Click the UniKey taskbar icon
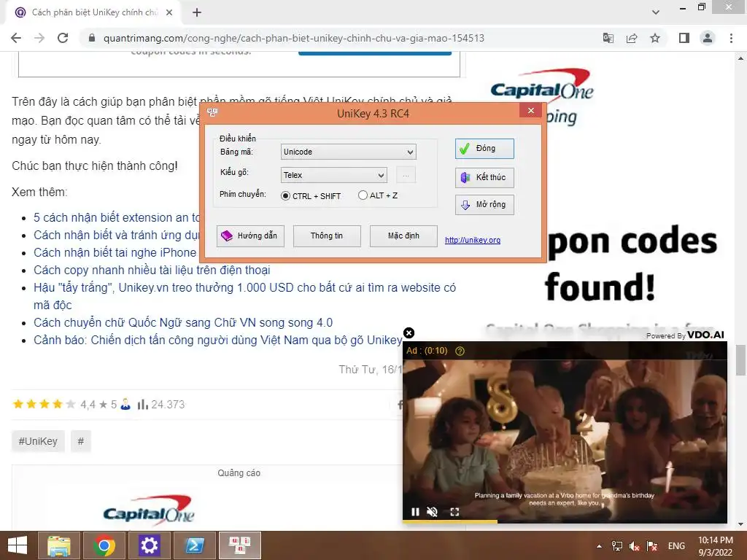The width and height of the screenshot is (747, 560). 239,545
